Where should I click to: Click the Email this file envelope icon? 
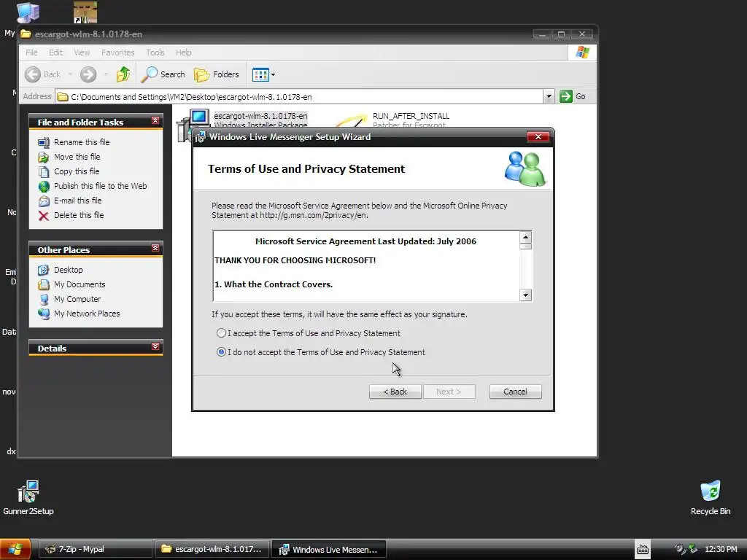43,201
